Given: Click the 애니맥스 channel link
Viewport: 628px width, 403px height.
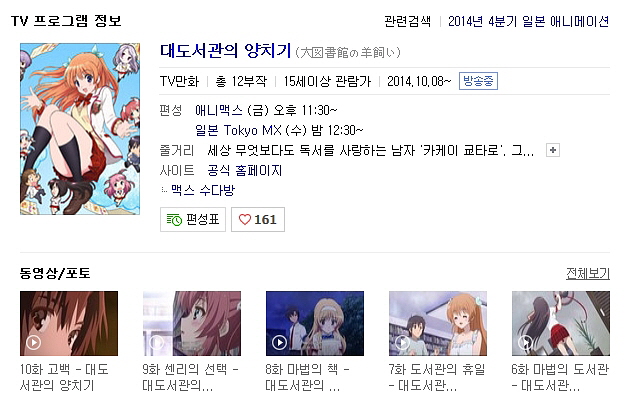Looking at the screenshot, I should (219, 110).
